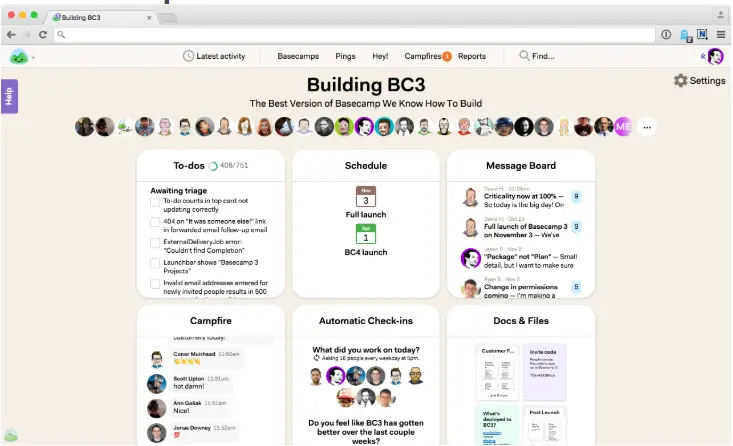
Task: Open Latest activity clock icon
Action: click(188, 56)
